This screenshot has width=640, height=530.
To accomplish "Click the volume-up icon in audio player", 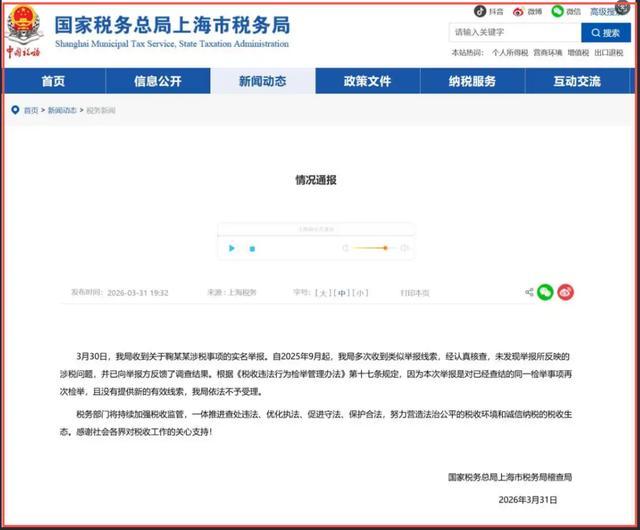I will coord(404,248).
